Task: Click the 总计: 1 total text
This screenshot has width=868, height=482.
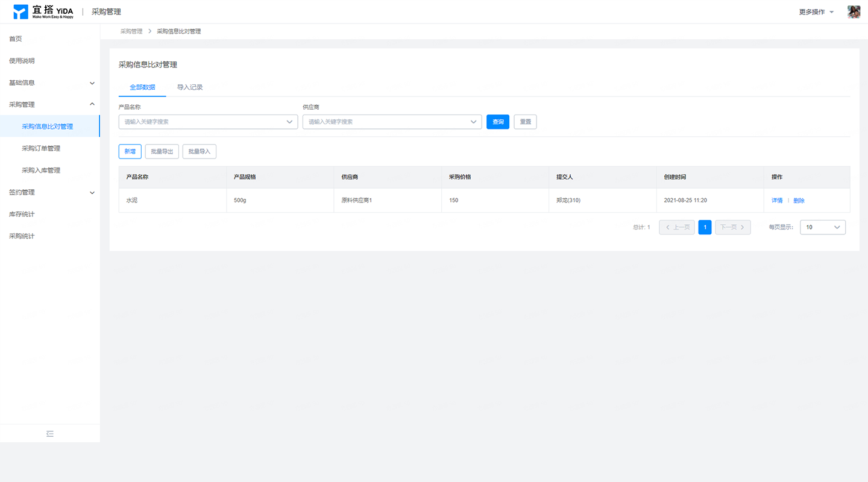Action: [641, 227]
